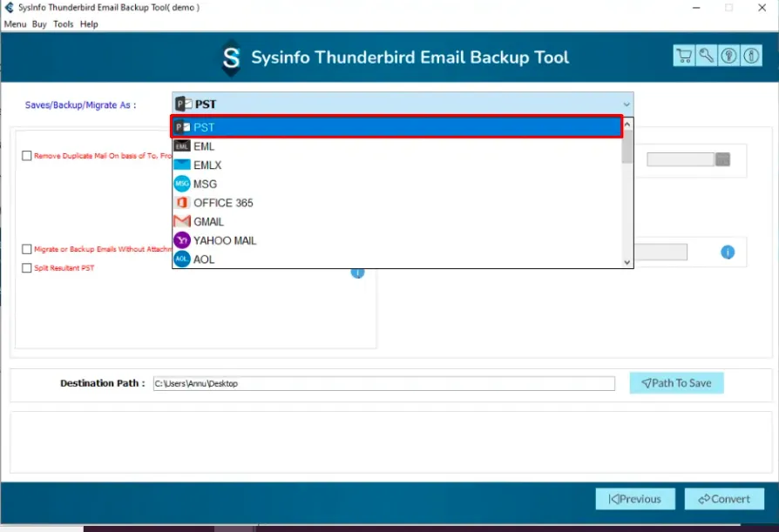Select PST from the format list
Image resolution: width=779 pixels, height=532 pixels.
click(x=397, y=127)
